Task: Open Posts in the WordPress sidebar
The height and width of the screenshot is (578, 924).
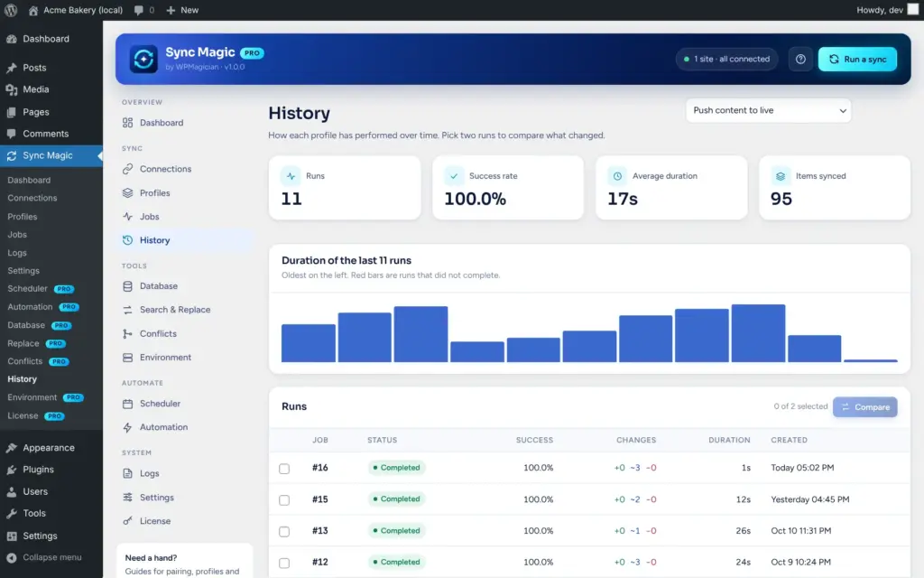Action: 51,67
